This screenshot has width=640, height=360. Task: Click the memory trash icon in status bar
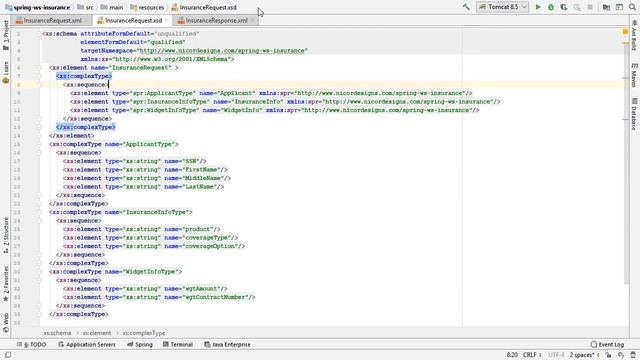coord(633,355)
